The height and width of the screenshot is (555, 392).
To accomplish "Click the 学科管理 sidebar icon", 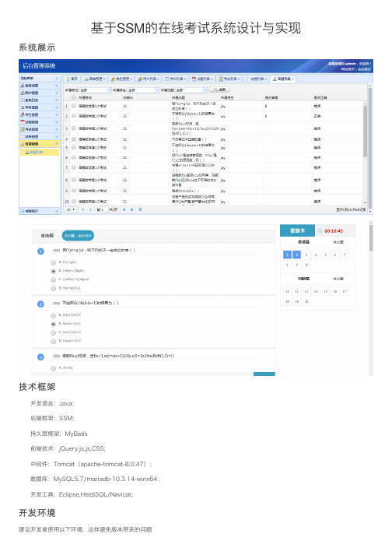I will [x=23, y=107].
